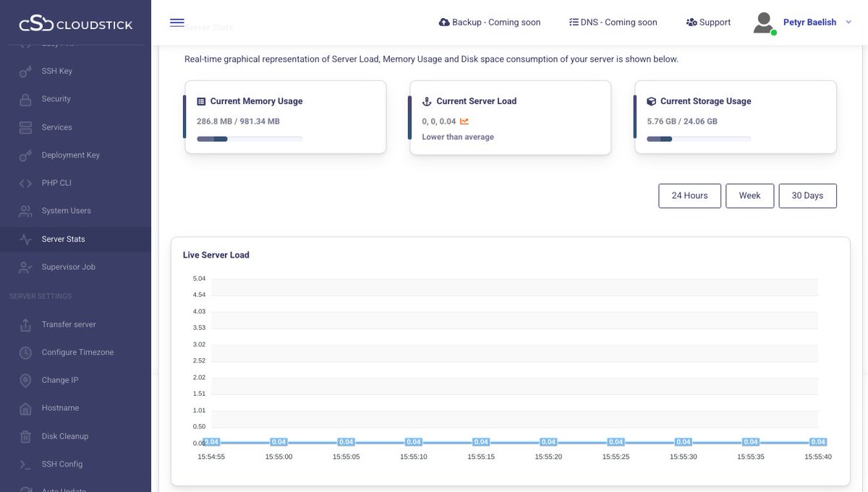Screen dimensions: 868x492
Task: Click the SSH Key sidebar icon
Action: [25, 71]
